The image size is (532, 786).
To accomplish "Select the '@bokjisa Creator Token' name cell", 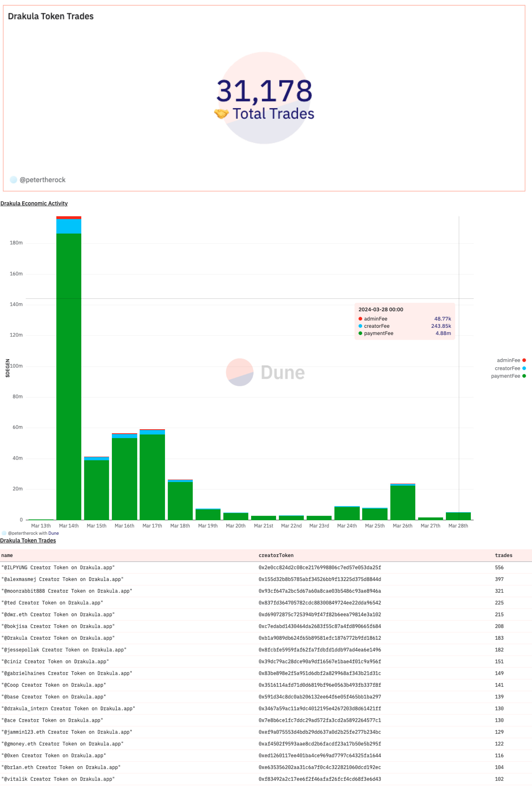I will tap(58, 626).
